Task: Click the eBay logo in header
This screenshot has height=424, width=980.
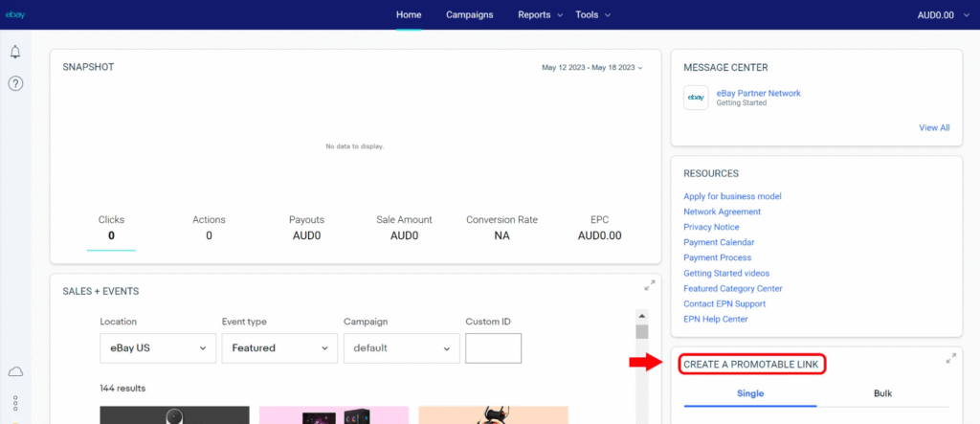Action: (x=15, y=14)
